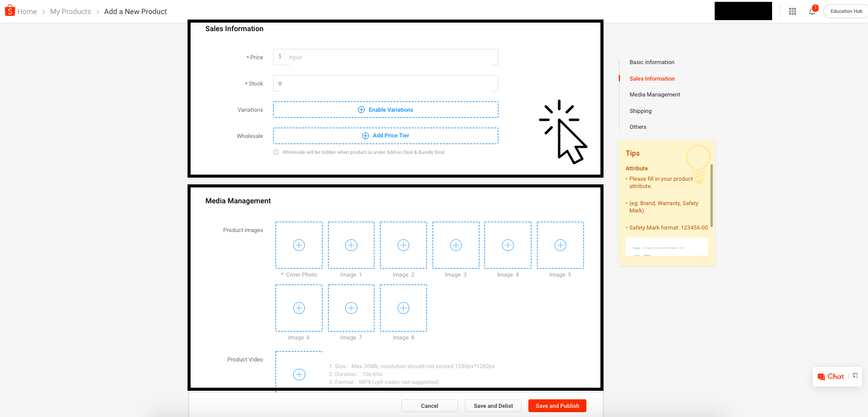
Task: Click the apps grid icon in header
Action: (792, 11)
